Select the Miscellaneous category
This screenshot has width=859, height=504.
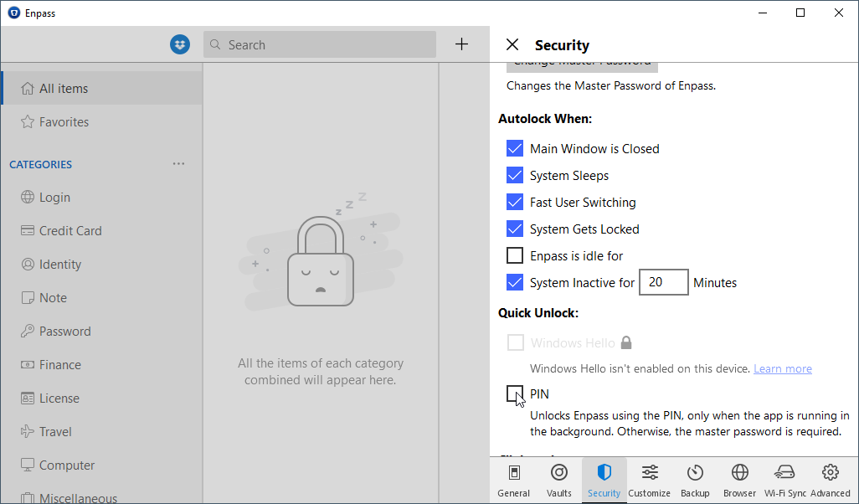102,495
